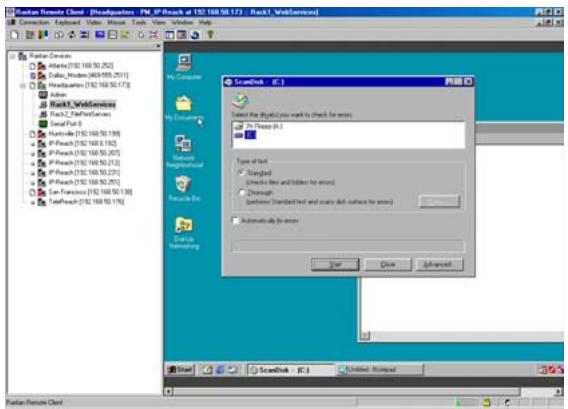Select IP-Reach 192.168.50.207 in tree
This screenshot has height=409, width=568.
tap(84, 153)
